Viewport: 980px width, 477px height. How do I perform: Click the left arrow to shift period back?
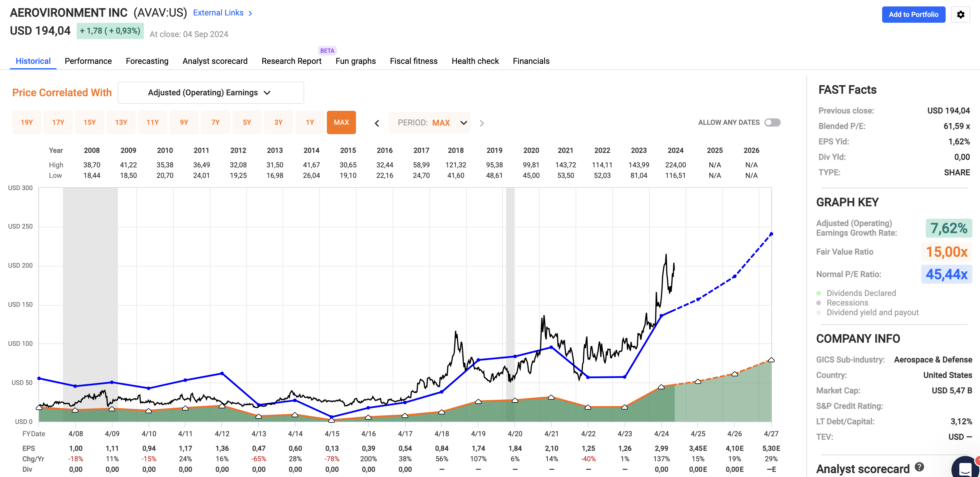click(x=377, y=122)
